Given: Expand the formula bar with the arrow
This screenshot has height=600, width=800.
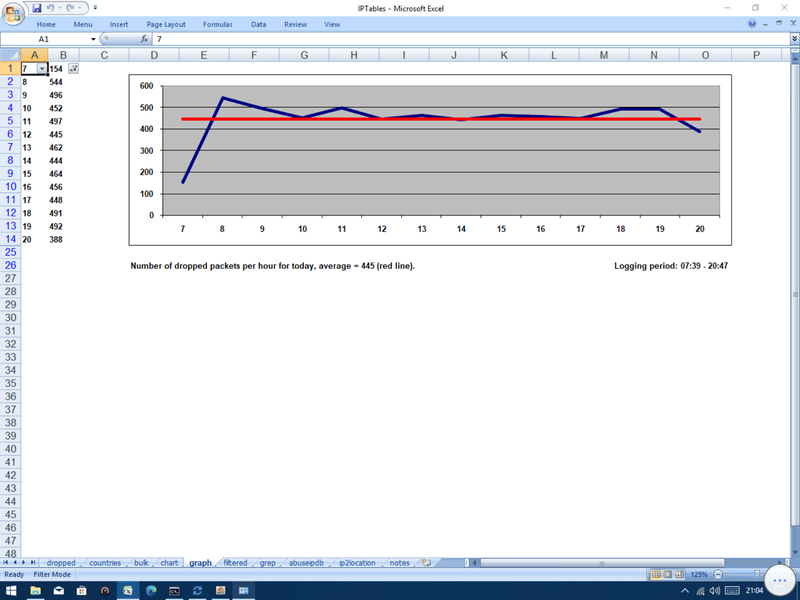Looking at the screenshot, I should click(794, 39).
